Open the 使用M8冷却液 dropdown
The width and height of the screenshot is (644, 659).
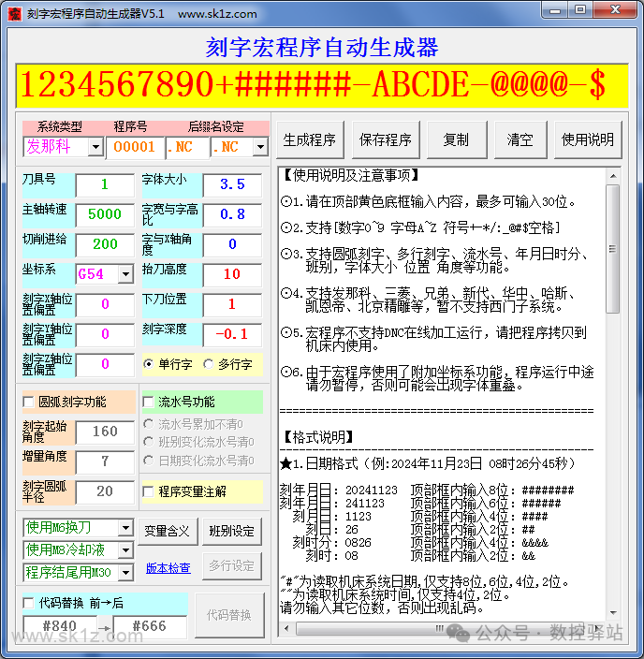coord(125,550)
